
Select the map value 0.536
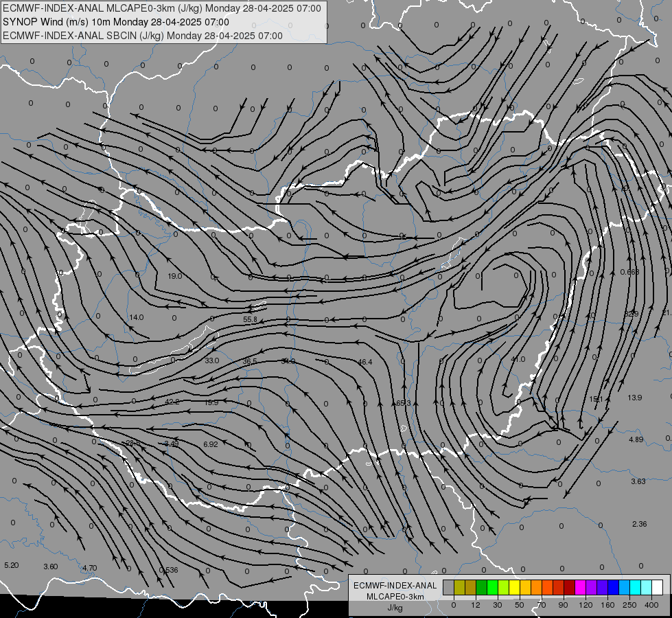click(168, 570)
